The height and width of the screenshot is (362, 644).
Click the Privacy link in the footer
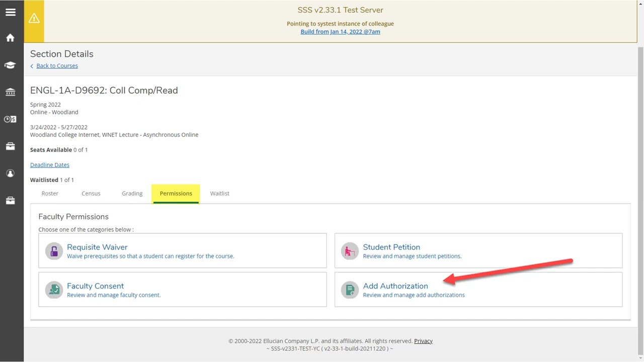(x=423, y=341)
